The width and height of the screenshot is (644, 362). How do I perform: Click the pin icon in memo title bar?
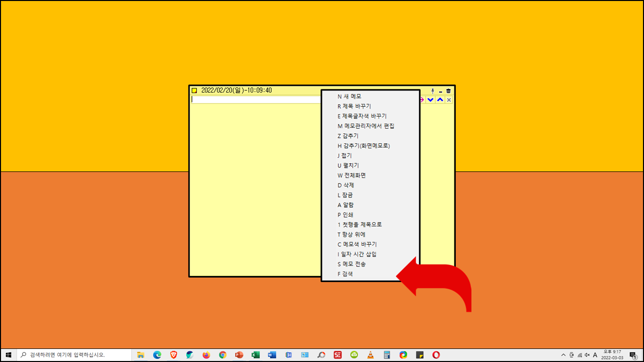[433, 91]
